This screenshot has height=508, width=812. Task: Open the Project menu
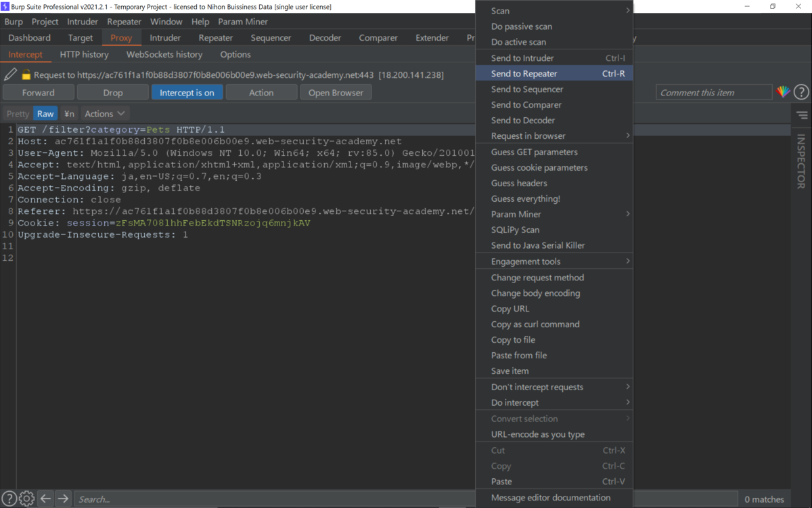coord(45,22)
